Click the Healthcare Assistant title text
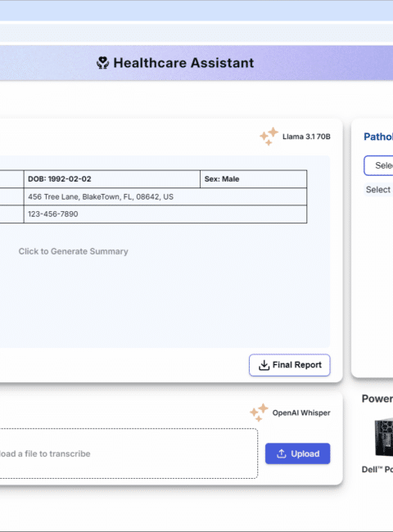393x532 pixels. coord(183,63)
